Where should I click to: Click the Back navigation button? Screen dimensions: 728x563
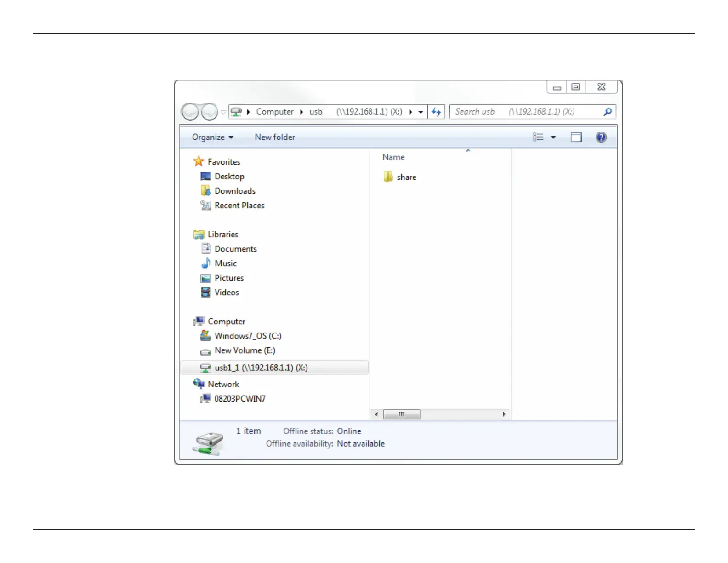coord(190,112)
